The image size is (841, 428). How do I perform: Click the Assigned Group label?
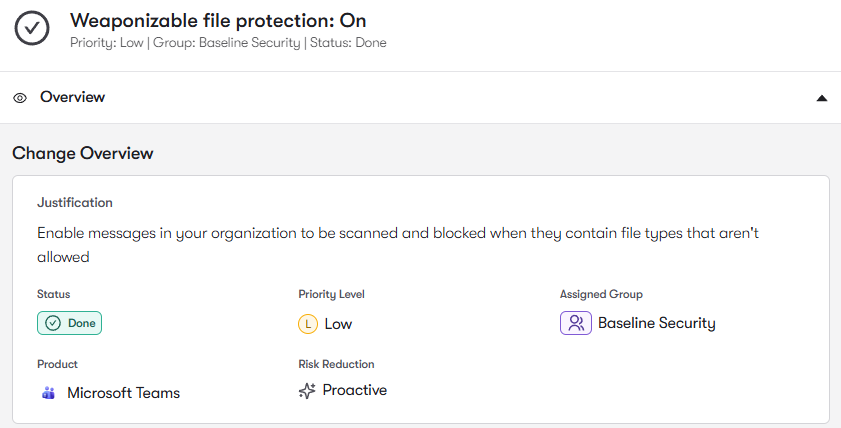point(601,294)
